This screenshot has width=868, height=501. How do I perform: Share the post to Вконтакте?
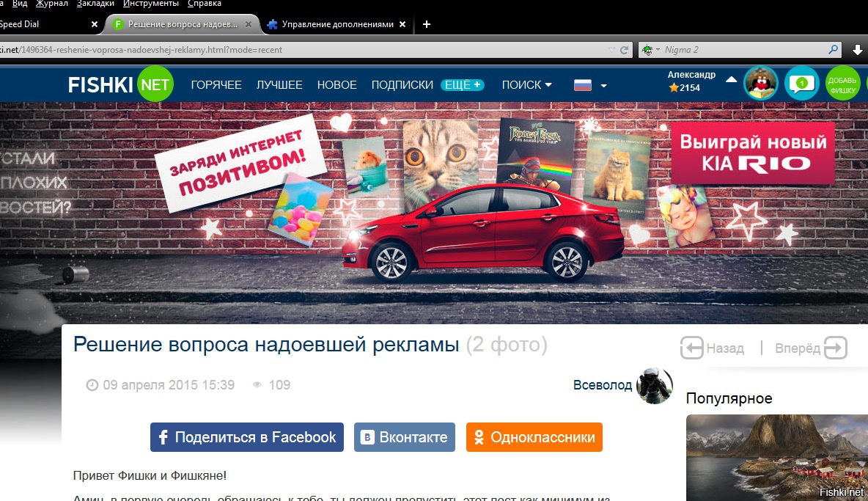click(405, 437)
